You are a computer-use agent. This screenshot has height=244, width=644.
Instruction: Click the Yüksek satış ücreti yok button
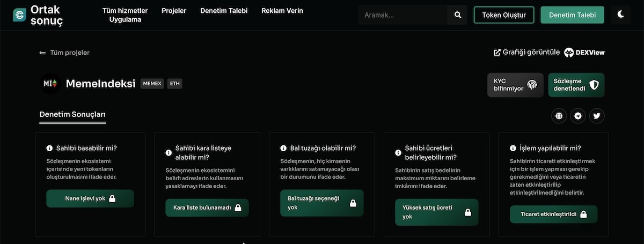(x=437, y=212)
